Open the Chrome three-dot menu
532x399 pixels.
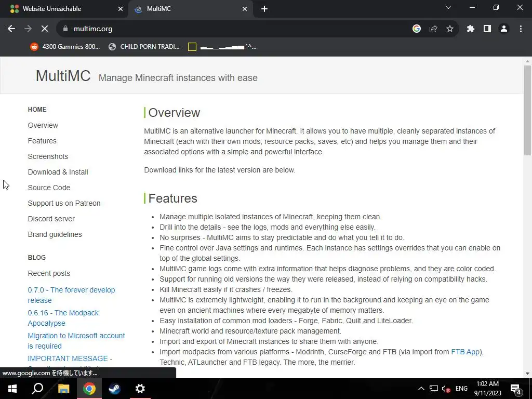(x=521, y=29)
